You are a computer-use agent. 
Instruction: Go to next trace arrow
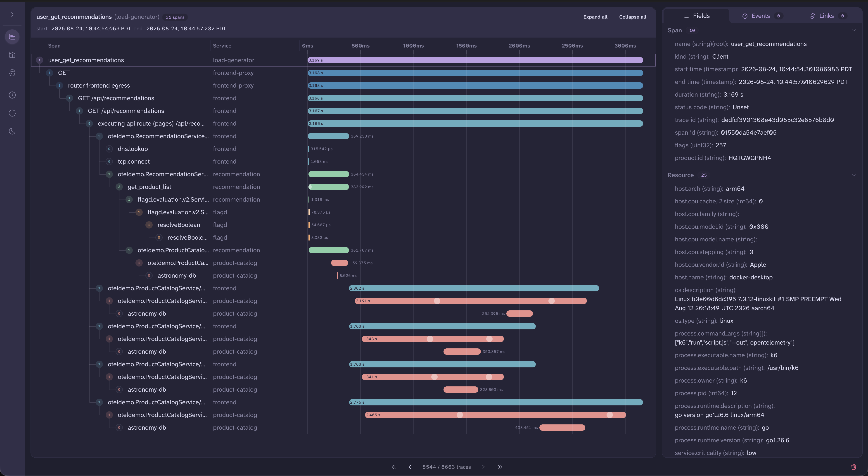pyautogui.click(x=484, y=467)
